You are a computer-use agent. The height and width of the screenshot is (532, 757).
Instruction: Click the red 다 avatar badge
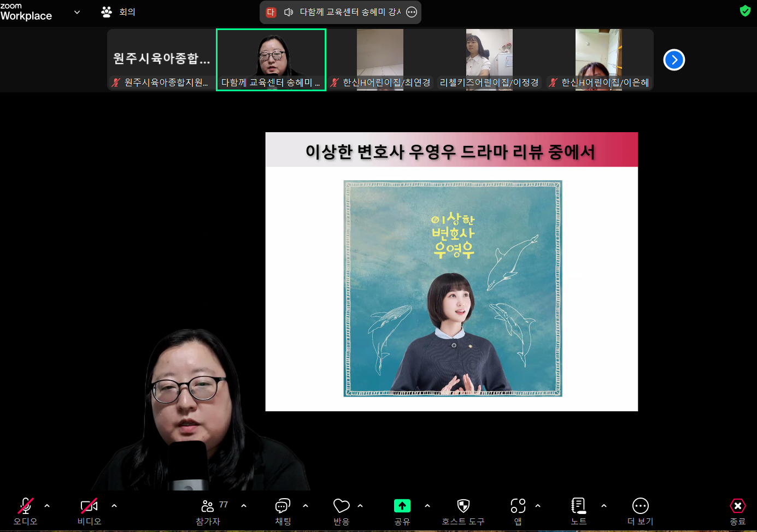[271, 12]
